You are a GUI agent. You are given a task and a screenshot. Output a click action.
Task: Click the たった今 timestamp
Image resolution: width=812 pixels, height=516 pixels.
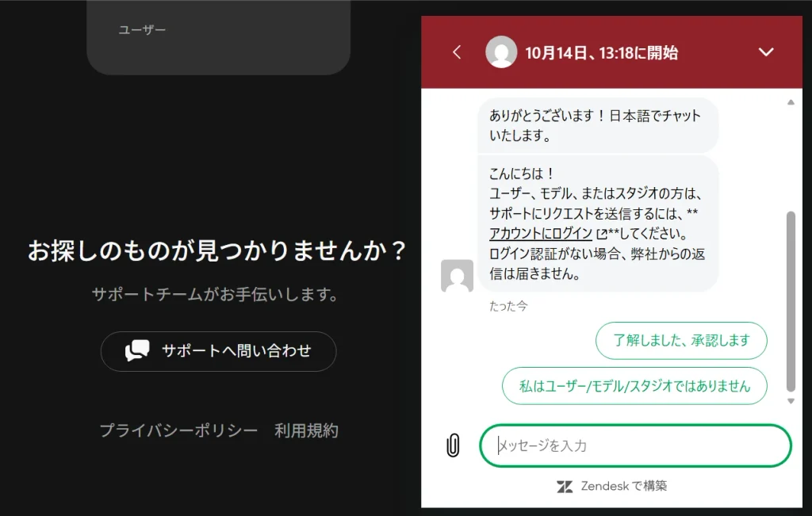click(x=508, y=307)
